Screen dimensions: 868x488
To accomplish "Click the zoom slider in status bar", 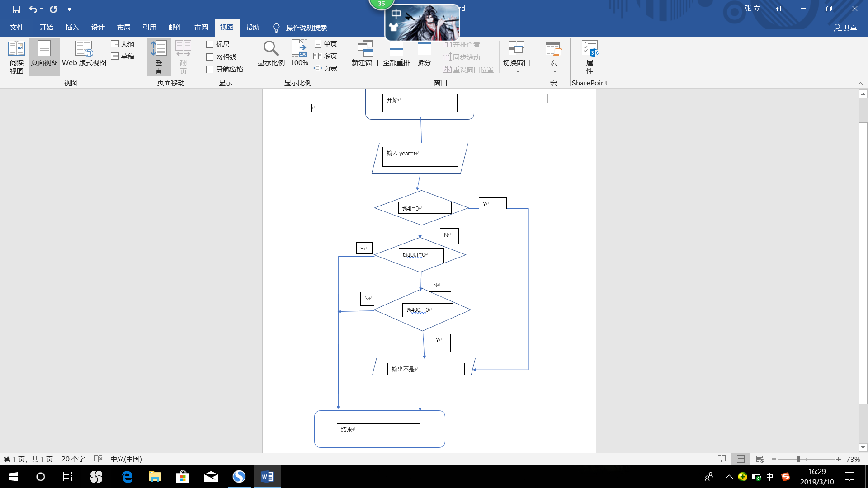I will point(798,459).
